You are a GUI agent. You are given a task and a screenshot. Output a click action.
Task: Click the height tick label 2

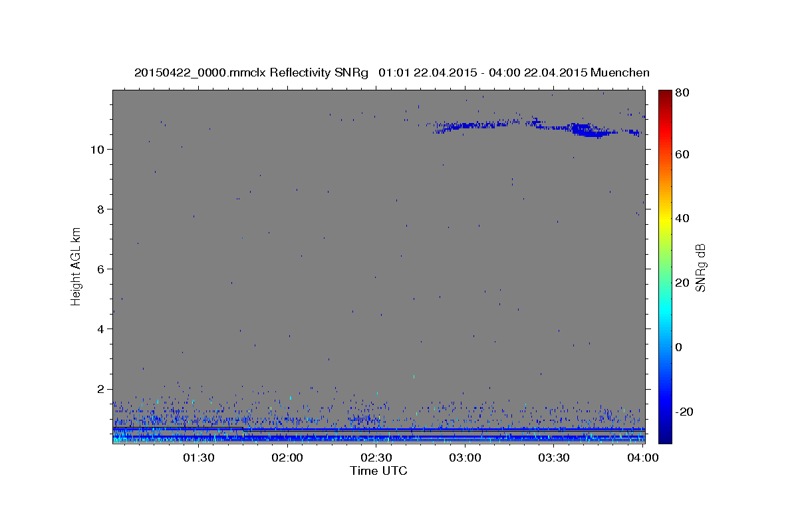100,388
